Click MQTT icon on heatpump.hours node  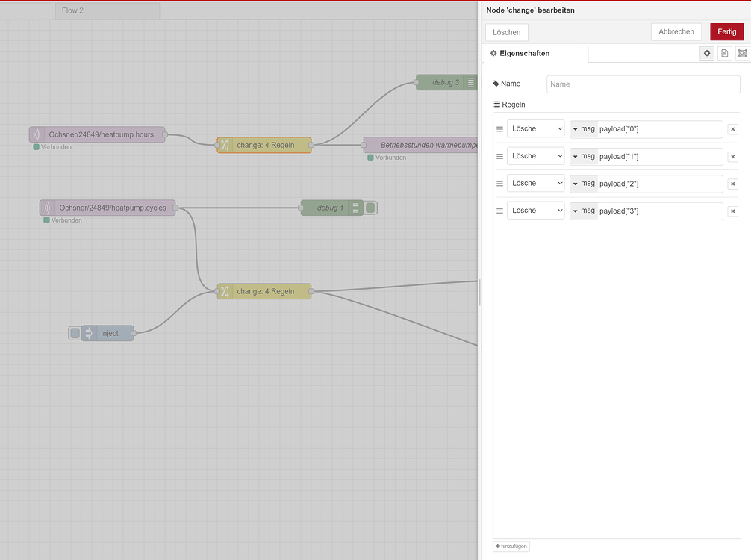click(37, 134)
